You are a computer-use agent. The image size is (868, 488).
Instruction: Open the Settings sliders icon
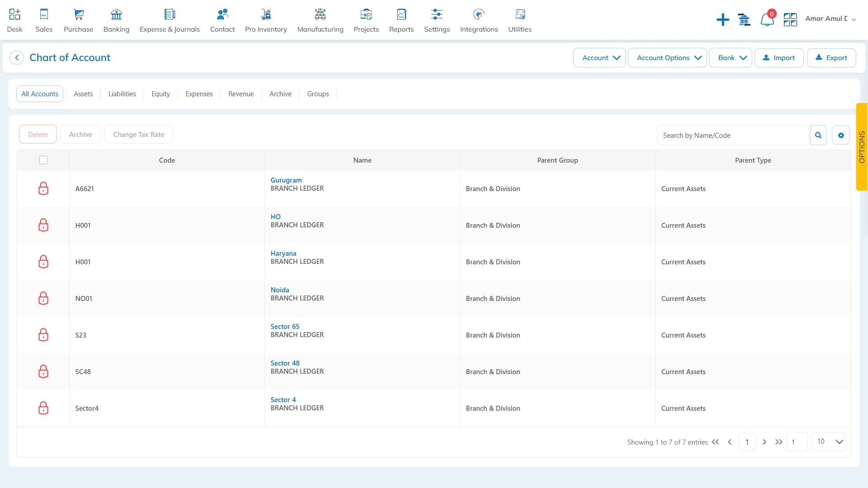pyautogui.click(x=437, y=14)
